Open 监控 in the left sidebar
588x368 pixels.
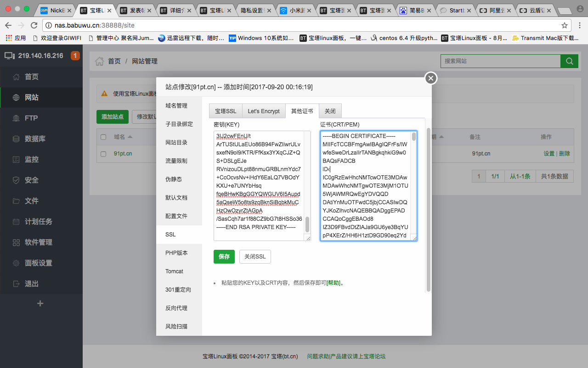tap(41, 160)
